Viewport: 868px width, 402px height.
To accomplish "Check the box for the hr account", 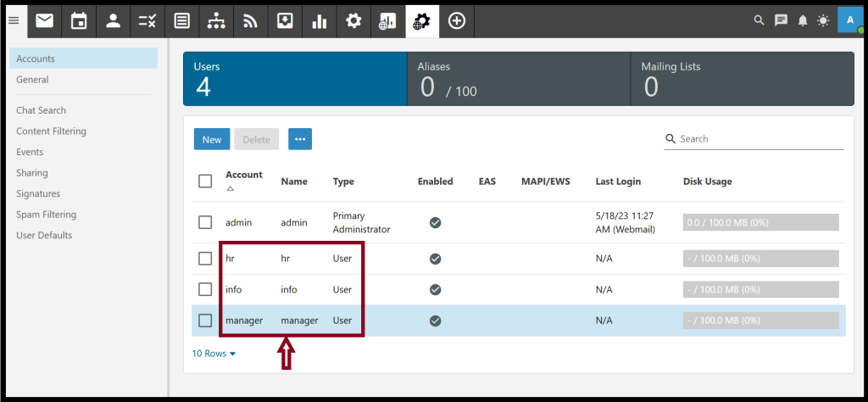I will tap(205, 259).
